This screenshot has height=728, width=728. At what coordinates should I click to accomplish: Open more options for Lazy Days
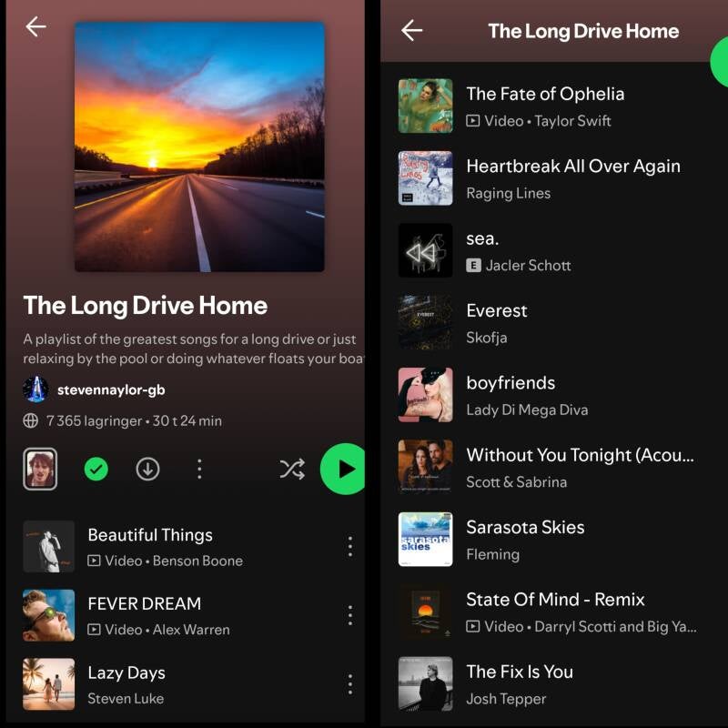coord(350,684)
